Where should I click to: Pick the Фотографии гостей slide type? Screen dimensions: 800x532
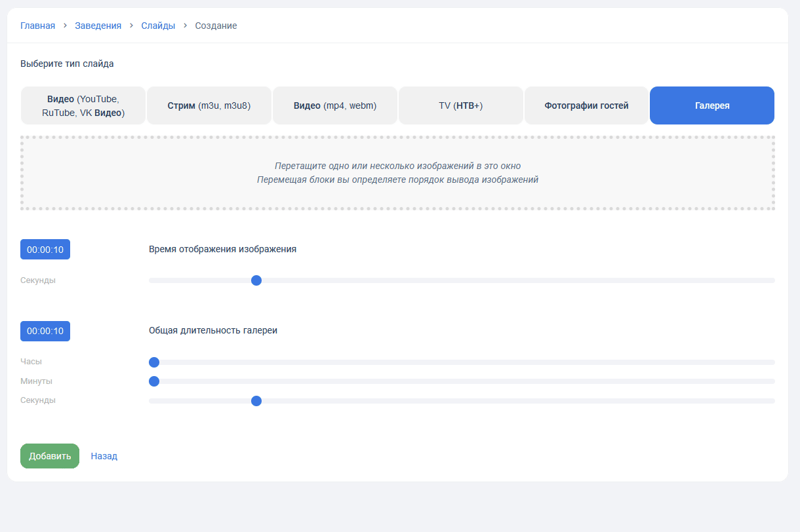click(x=586, y=105)
